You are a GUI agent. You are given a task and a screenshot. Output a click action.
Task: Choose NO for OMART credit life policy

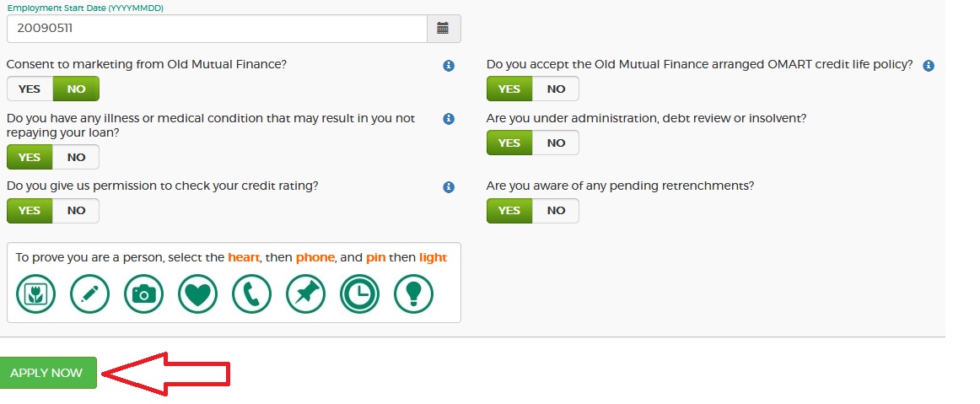(x=556, y=89)
